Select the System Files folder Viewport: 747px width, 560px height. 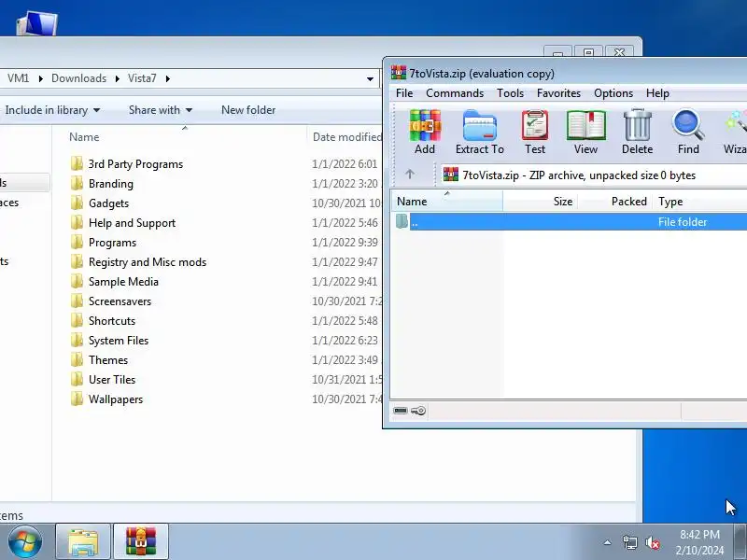[x=119, y=341]
